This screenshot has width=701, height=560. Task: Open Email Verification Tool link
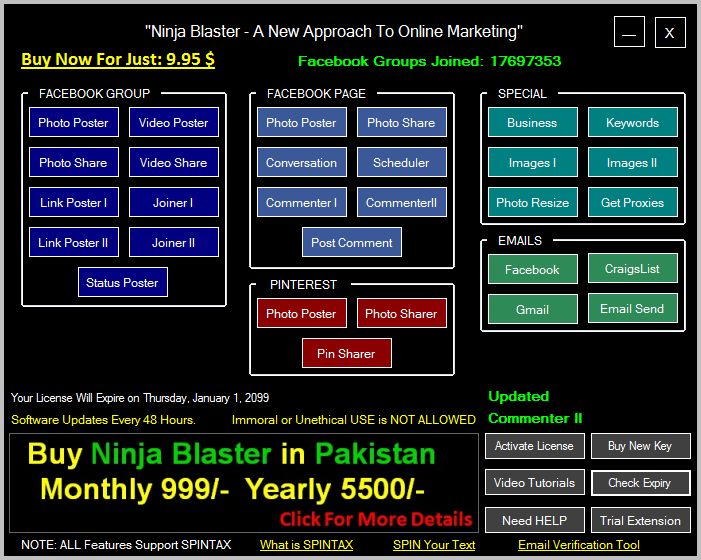pyautogui.click(x=579, y=545)
